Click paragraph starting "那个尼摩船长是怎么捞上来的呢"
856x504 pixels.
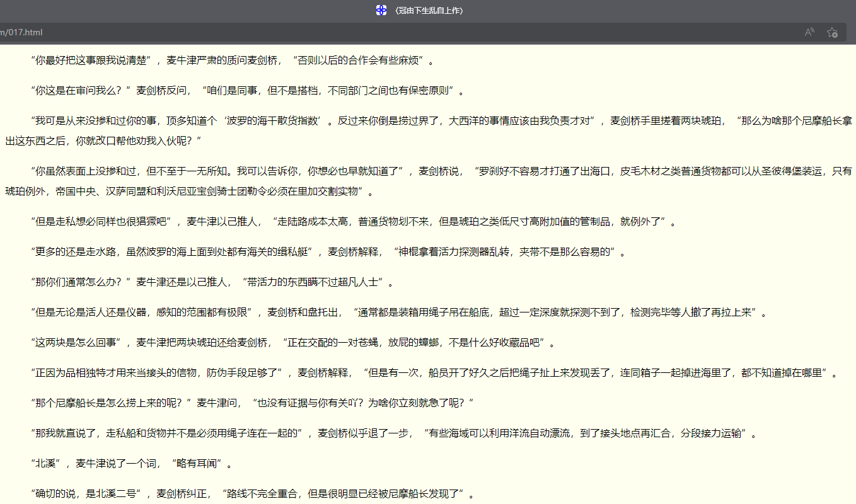pyautogui.click(x=253, y=403)
